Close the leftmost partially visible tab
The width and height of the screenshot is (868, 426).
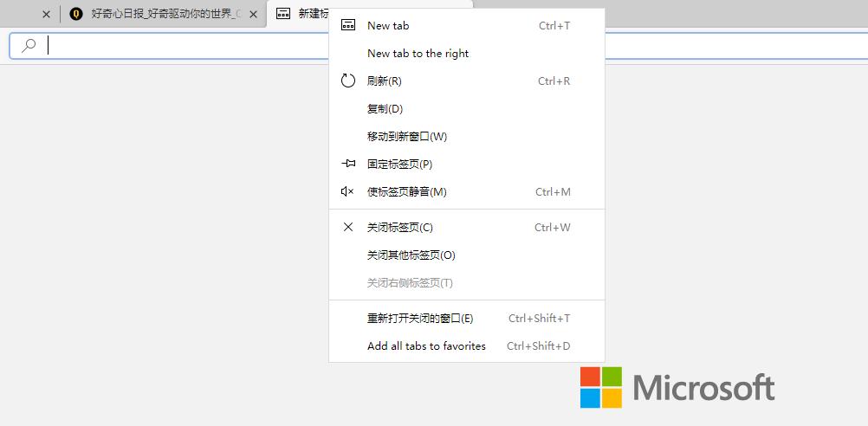(47, 15)
